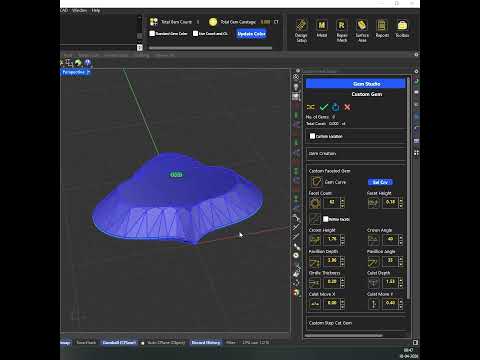Screen dimensions: 480x360
Task: Click the Culet Depth stepper arrows
Action: point(401,282)
